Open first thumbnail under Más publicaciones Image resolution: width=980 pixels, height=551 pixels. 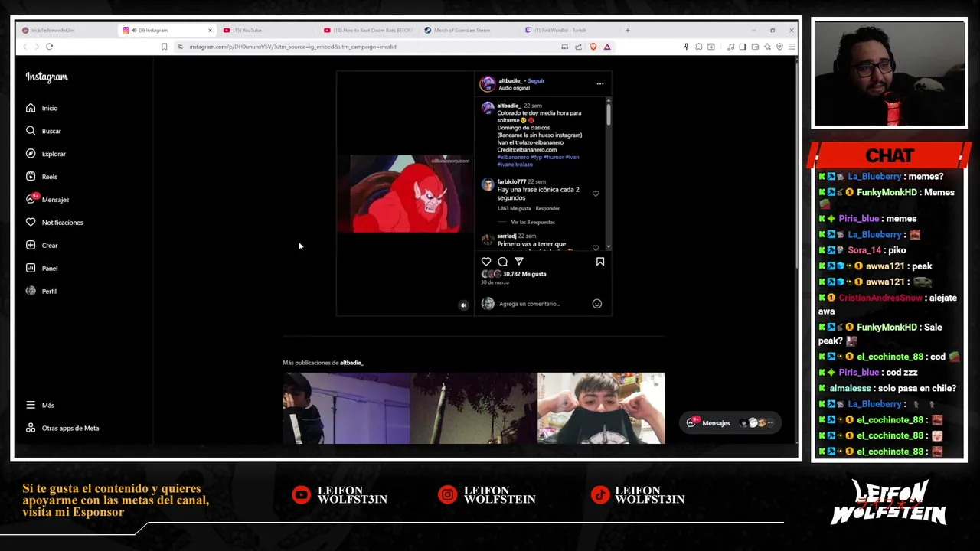346,408
